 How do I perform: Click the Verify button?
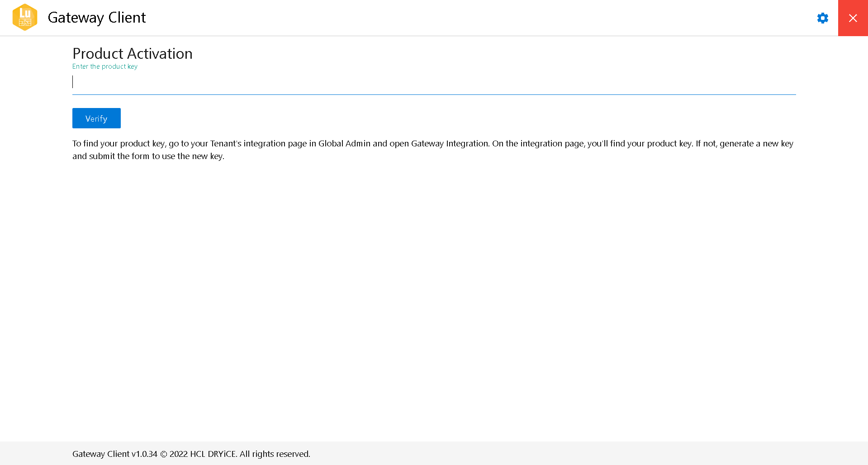click(96, 118)
